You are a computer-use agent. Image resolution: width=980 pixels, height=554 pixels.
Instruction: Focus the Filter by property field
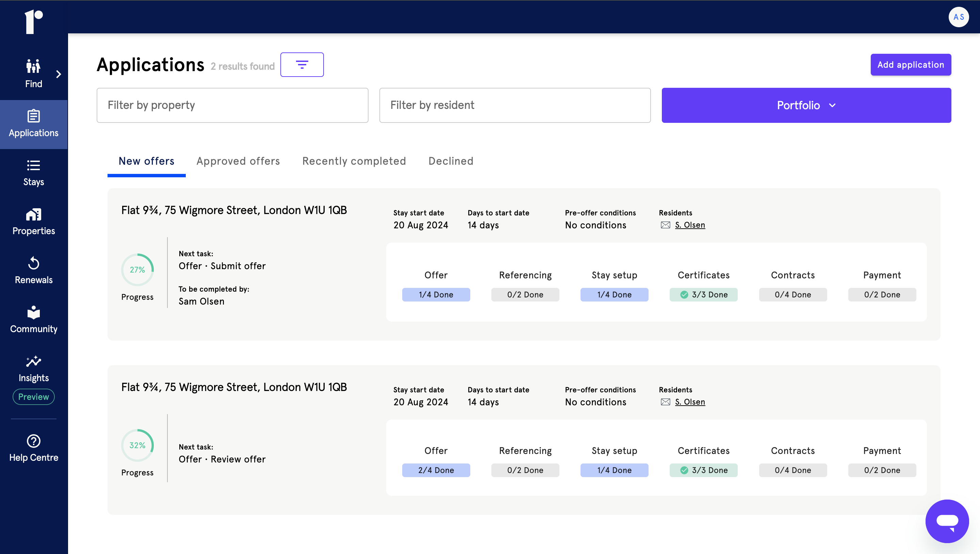[232, 105]
